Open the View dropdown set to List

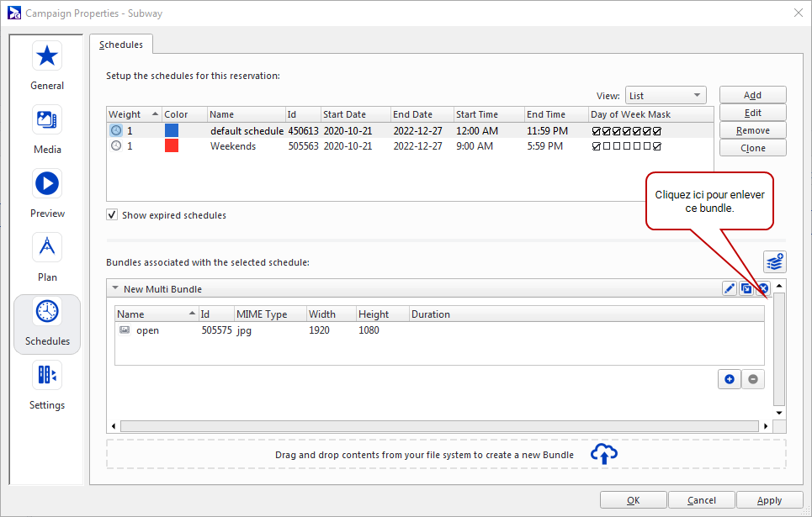pyautogui.click(x=665, y=96)
